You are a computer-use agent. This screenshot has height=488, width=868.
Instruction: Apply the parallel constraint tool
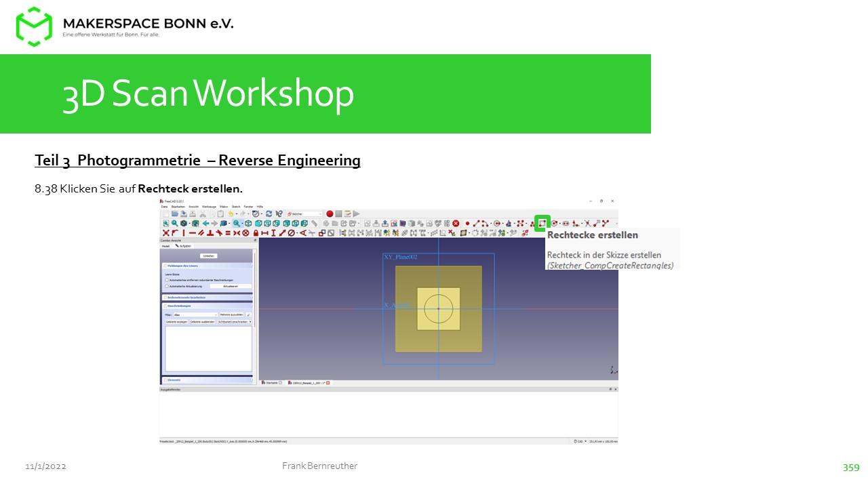(201, 233)
